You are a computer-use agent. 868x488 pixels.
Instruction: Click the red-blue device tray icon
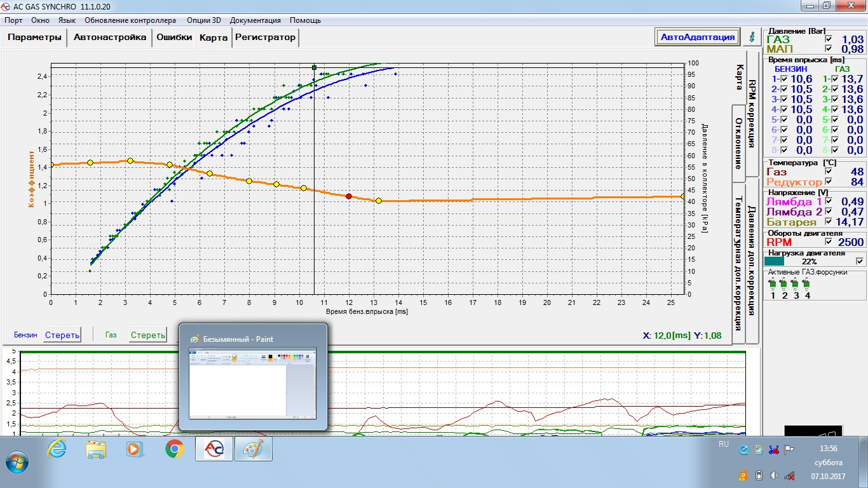click(x=773, y=450)
